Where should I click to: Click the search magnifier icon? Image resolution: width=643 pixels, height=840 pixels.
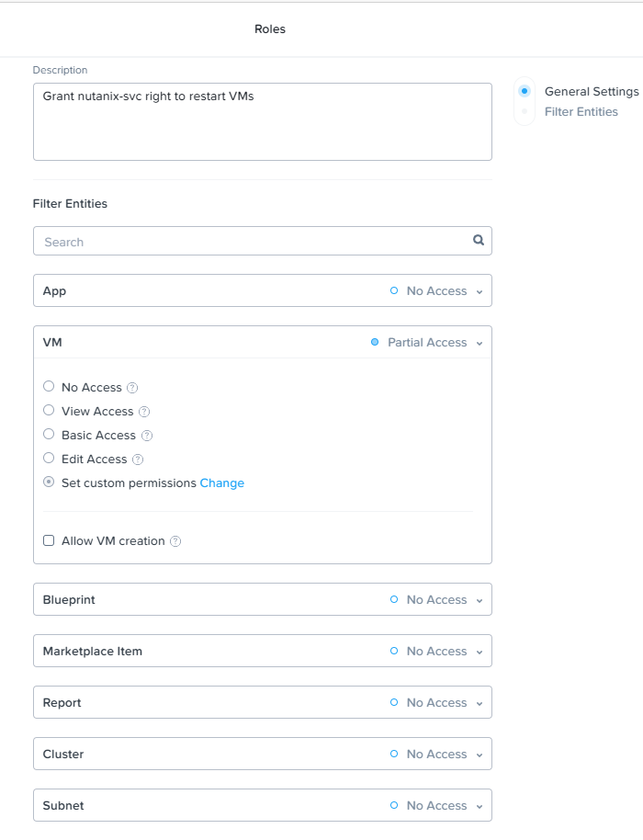click(478, 240)
